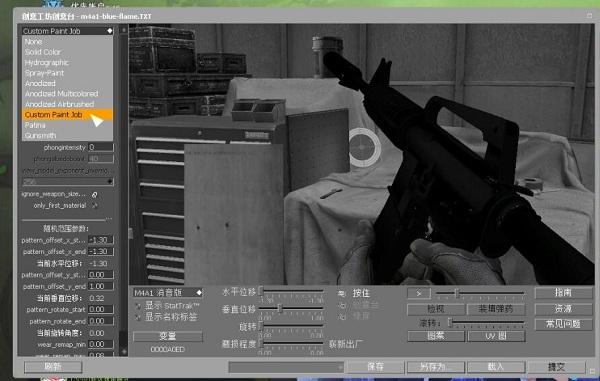This screenshot has width=600, height=381.
Task: Toggle the 显示名称标签 checkbox
Action: coord(138,317)
